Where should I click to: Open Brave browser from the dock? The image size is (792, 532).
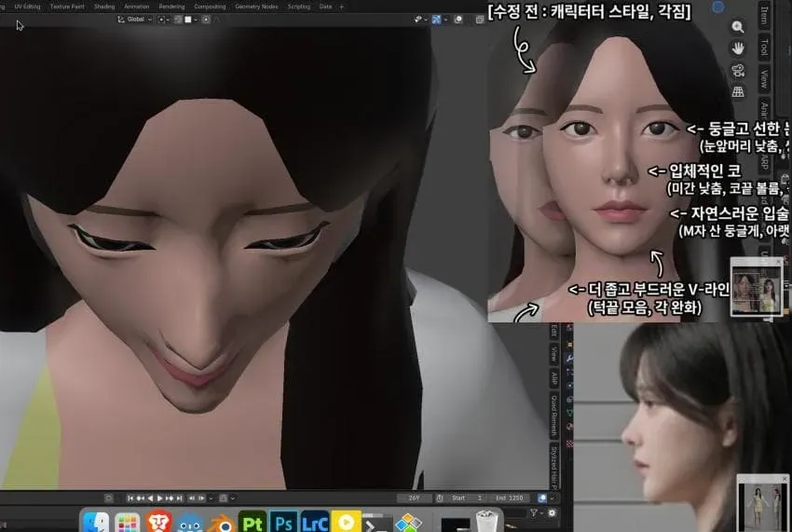[158, 522]
